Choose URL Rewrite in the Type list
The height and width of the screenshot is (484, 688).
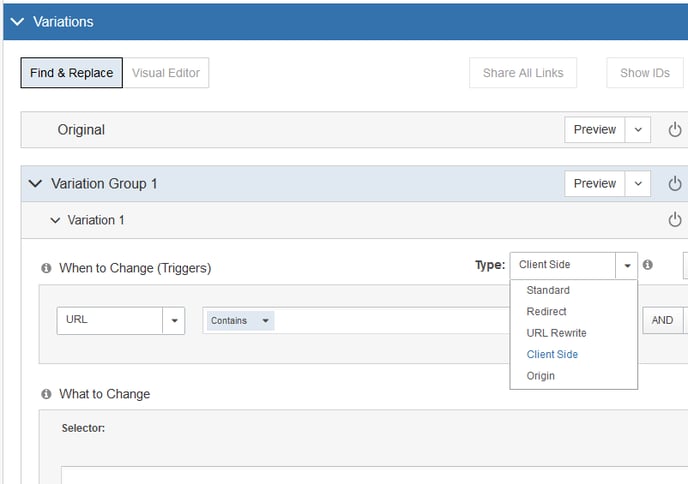tap(556, 333)
